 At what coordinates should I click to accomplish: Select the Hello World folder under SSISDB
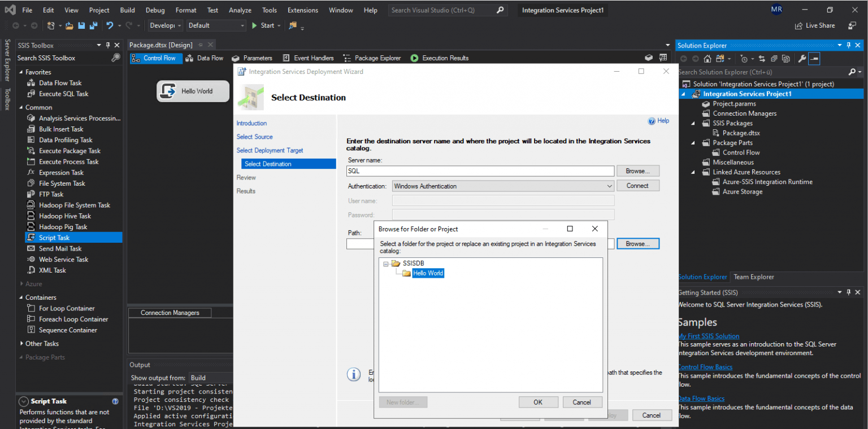[x=428, y=273]
